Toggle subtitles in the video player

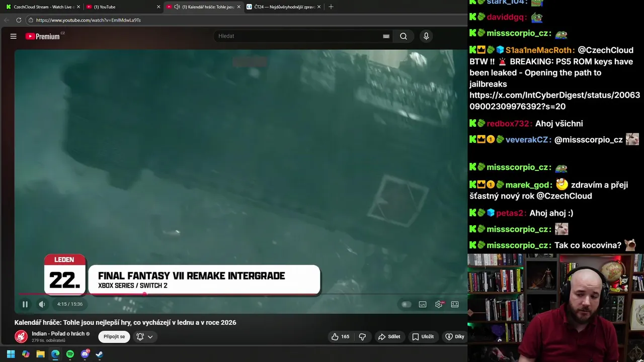point(423,304)
